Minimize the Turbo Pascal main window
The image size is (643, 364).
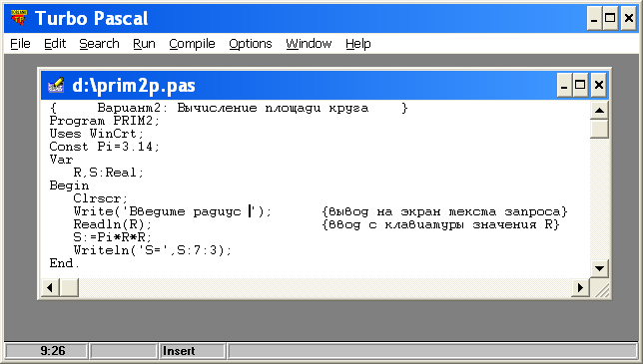[594, 18]
